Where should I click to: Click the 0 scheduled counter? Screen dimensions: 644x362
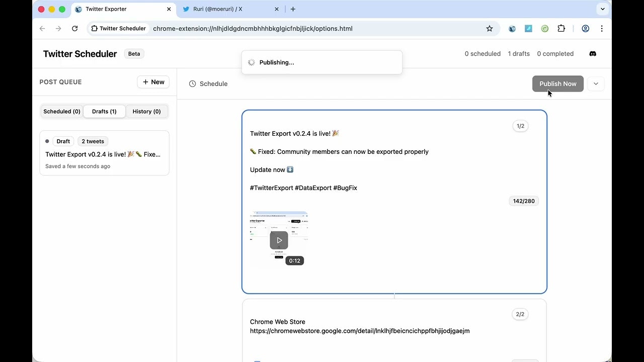(482, 54)
